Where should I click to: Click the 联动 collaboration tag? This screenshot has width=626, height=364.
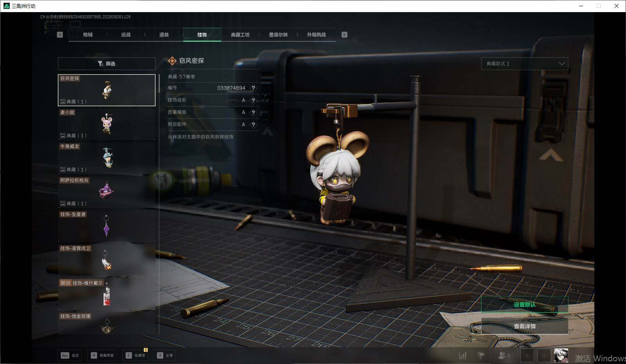[x=65, y=283]
